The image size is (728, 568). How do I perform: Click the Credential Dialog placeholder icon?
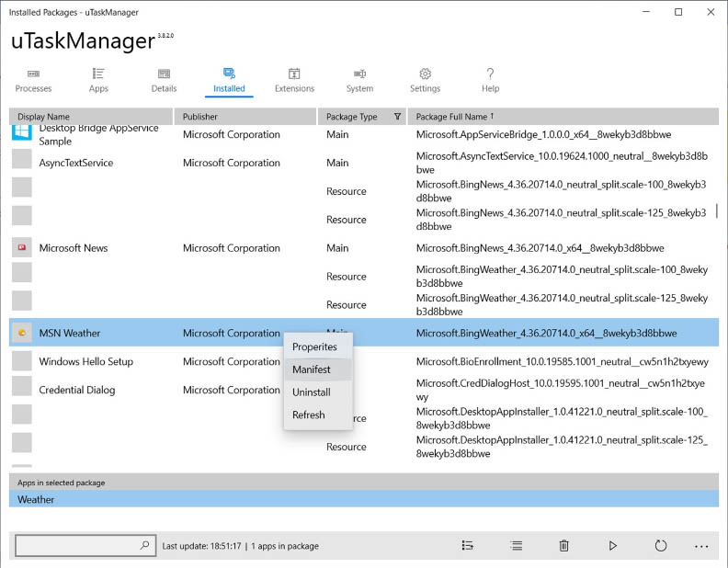tap(22, 386)
